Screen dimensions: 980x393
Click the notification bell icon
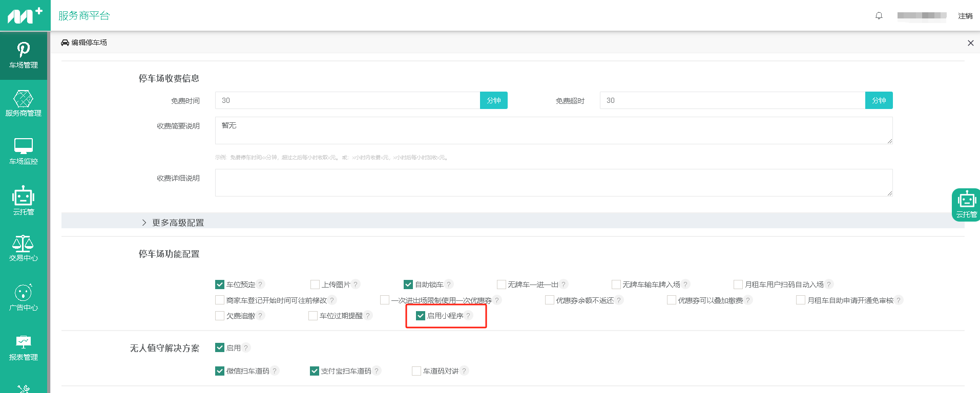pyautogui.click(x=879, y=16)
